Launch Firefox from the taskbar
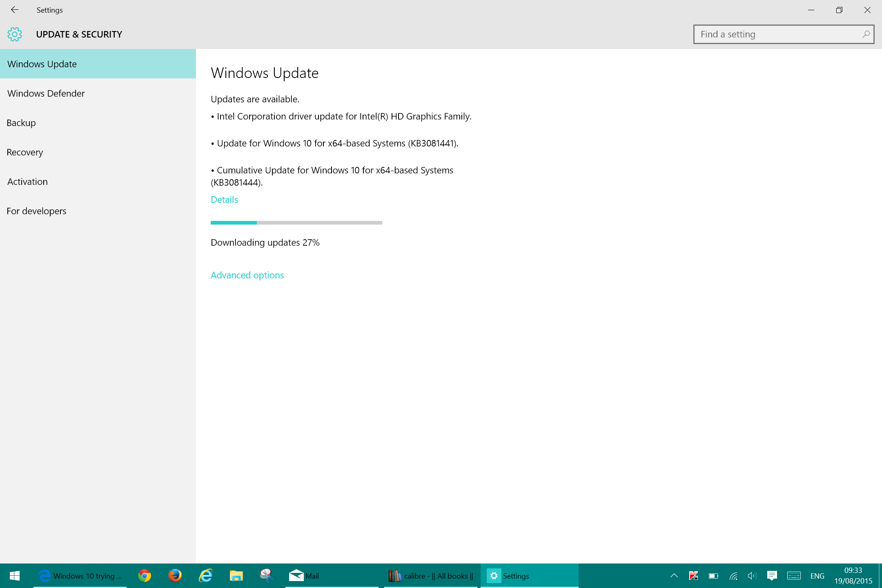Screen dimensions: 882x588 coord(175,576)
